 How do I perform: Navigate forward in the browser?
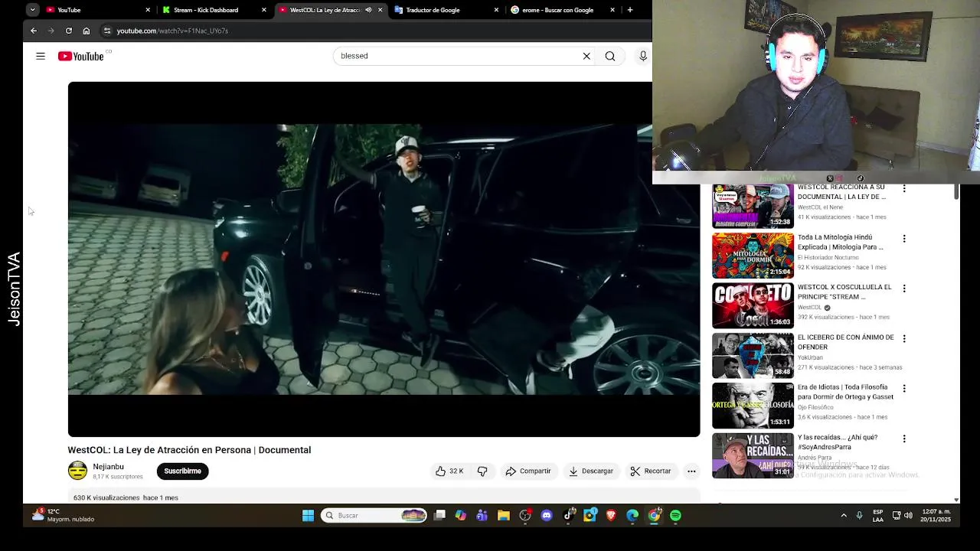(51, 31)
